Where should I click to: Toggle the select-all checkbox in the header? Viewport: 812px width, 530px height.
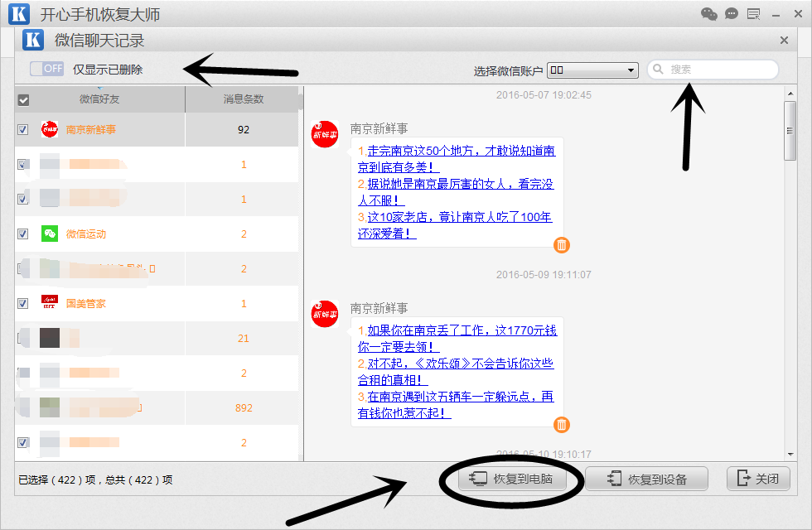point(21,98)
